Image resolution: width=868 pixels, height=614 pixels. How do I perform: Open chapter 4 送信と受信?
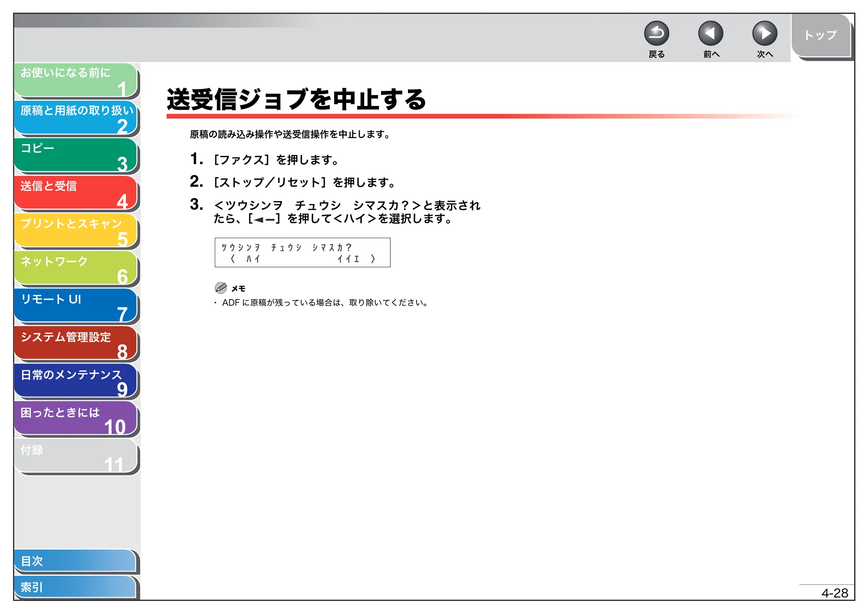point(76,193)
